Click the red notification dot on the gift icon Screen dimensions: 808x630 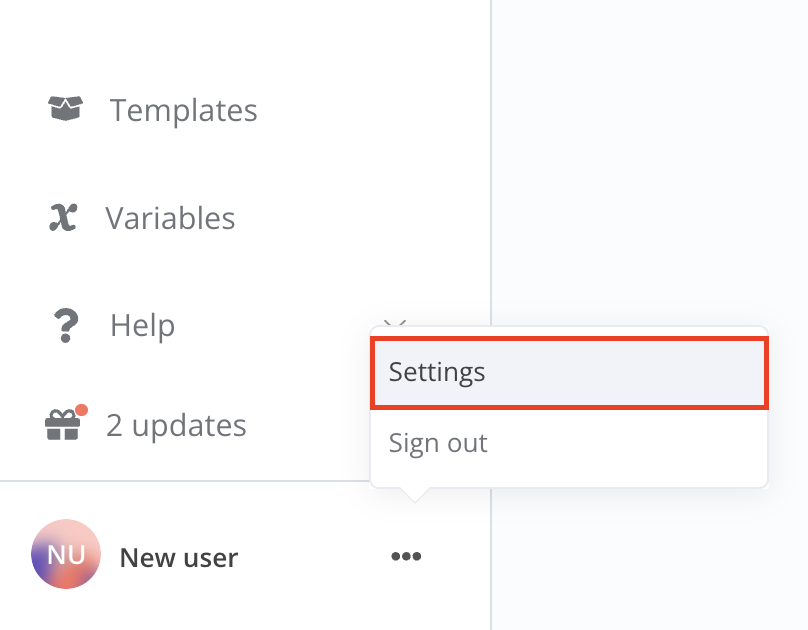pyautogui.click(x=82, y=407)
